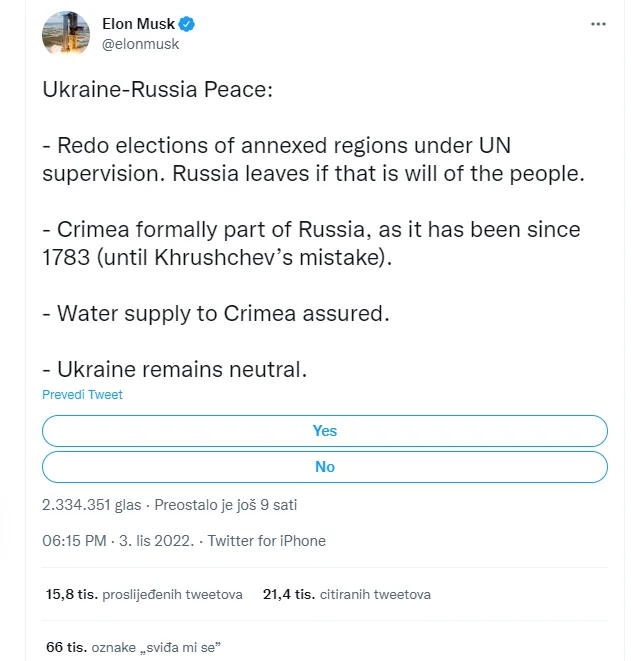The image size is (631, 661).
Task: Click the Elon Musk display name
Action: [x=138, y=24]
